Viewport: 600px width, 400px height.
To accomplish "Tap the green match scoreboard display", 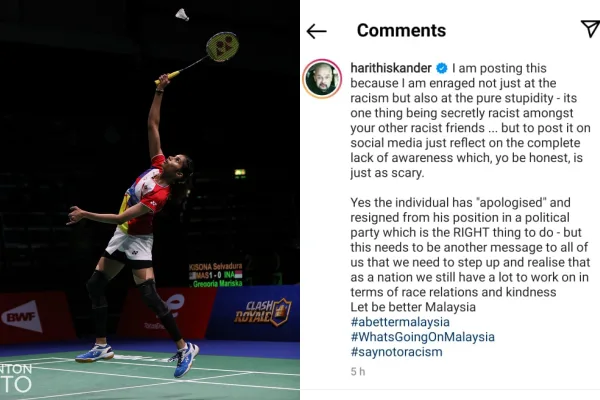I will 216,275.
